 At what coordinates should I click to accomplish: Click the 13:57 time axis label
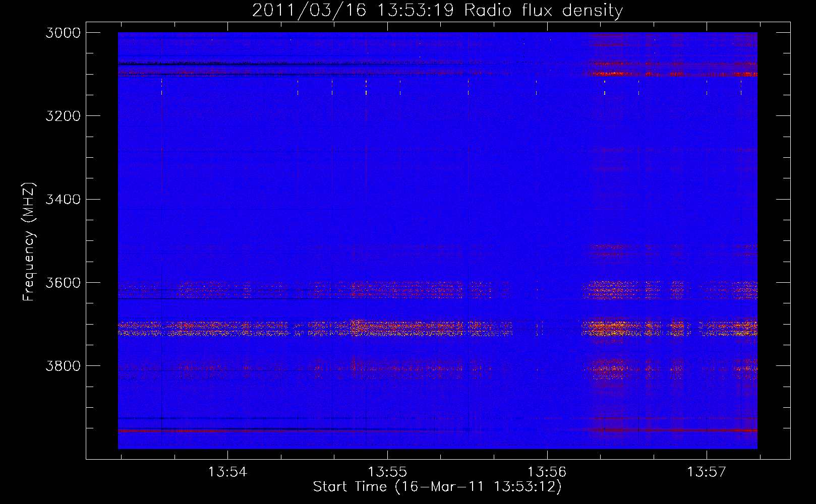[707, 472]
